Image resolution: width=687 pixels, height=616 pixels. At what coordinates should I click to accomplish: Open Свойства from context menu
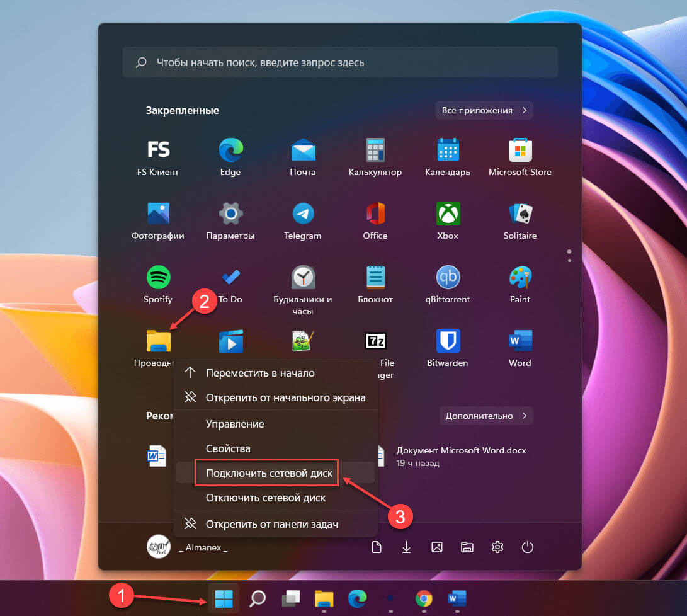tap(276, 448)
